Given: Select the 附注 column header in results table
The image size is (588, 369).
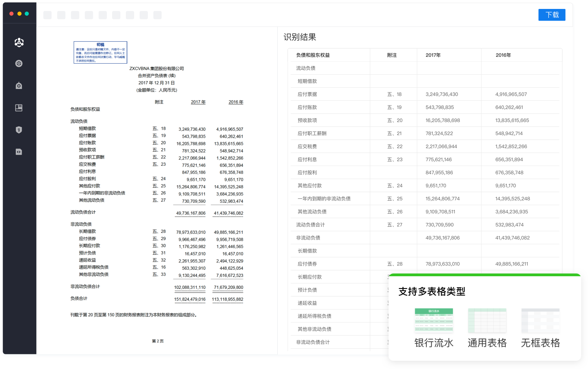Looking at the screenshot, I should pyautogui.click(x=392, y=55).
